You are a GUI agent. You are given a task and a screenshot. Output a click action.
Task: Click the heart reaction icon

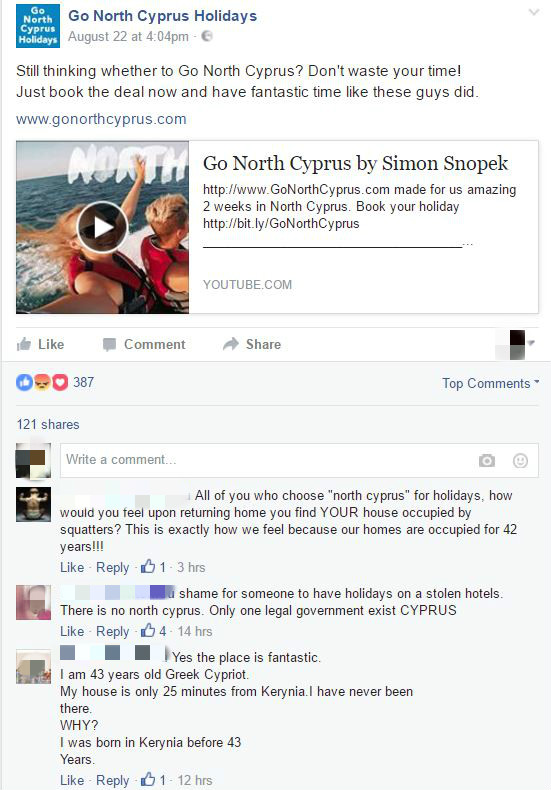[59, 383]
